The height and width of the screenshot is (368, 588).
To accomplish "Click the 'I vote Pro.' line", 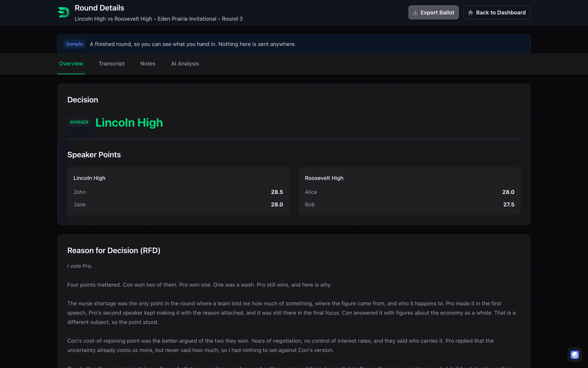I will (x=80, y=266).
